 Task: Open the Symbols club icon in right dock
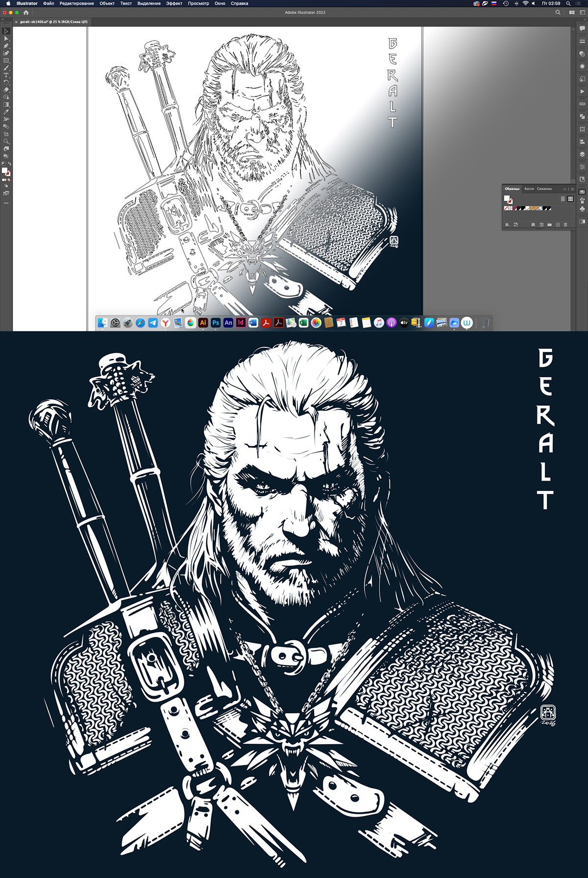(x=582, y=209)
